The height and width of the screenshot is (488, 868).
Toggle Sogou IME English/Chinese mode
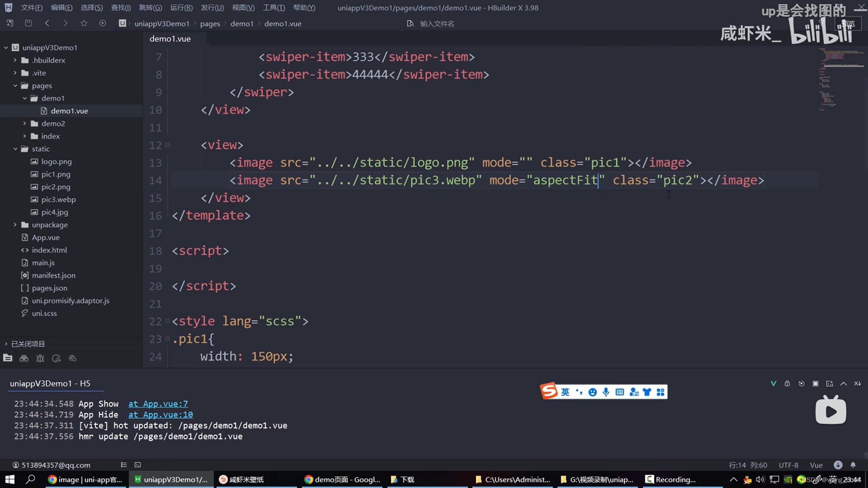coord(566,392)
